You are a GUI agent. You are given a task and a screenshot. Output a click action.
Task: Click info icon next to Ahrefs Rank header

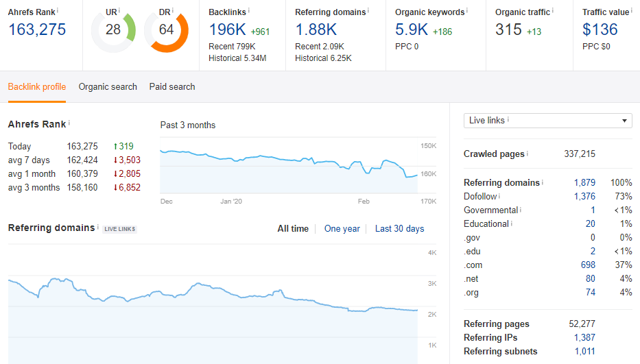(58, 10)
